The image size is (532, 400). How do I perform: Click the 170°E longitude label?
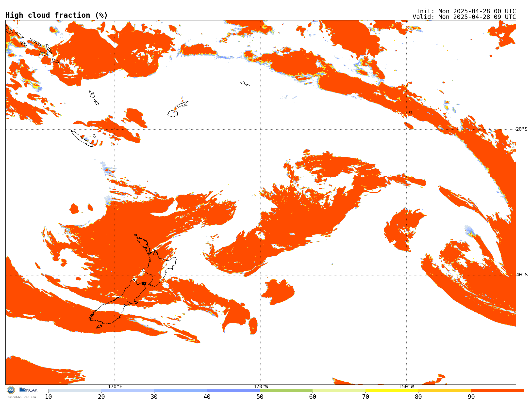pos(115,387)
